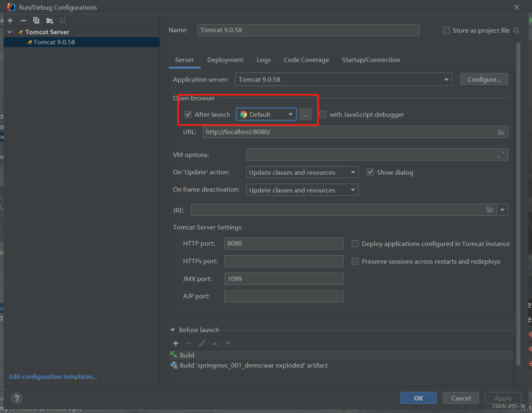Expand the VM options field
Image resolution: width=532 pixels, height=413 pixels.
pyautogui.click(x=501, y=155)
